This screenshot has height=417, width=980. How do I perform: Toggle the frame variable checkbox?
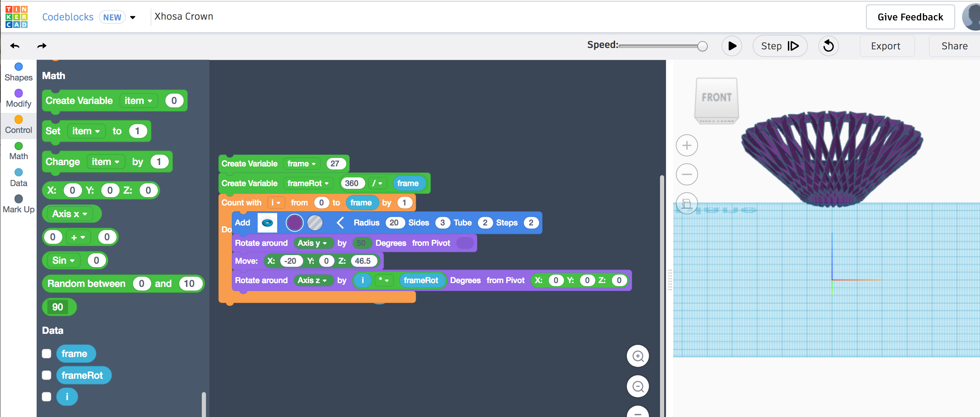click(46, 354)
